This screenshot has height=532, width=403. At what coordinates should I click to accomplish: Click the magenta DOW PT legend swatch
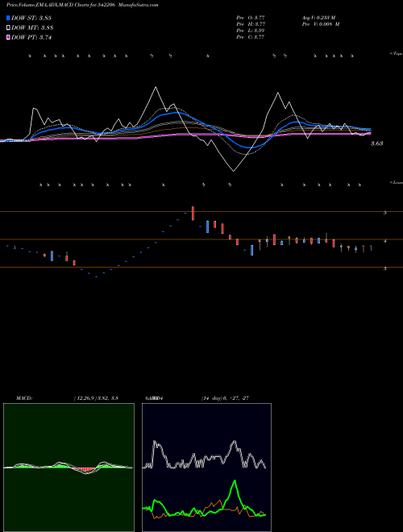[9, 37]
